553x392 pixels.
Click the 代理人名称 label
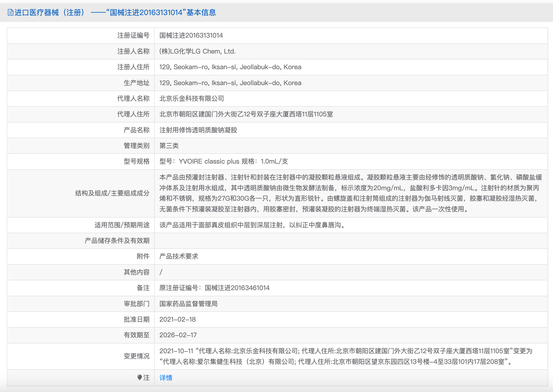tap(133, 98)
